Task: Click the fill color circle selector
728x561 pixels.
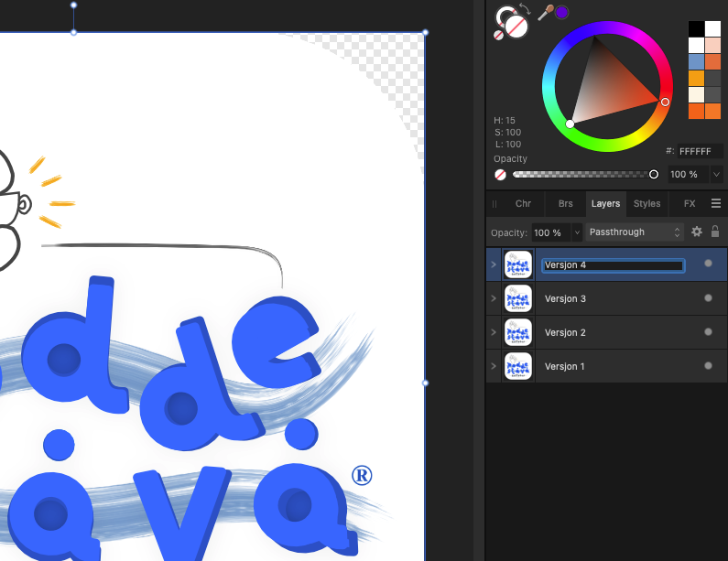Action: click(516, 27)
